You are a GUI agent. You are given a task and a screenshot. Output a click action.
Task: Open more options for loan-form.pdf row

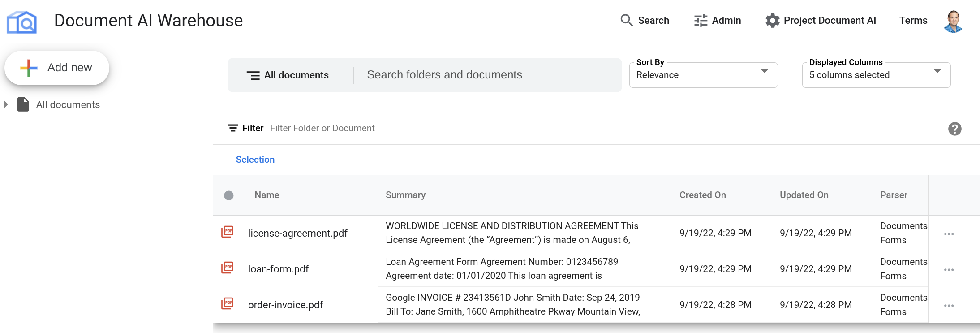click(949, 270)
